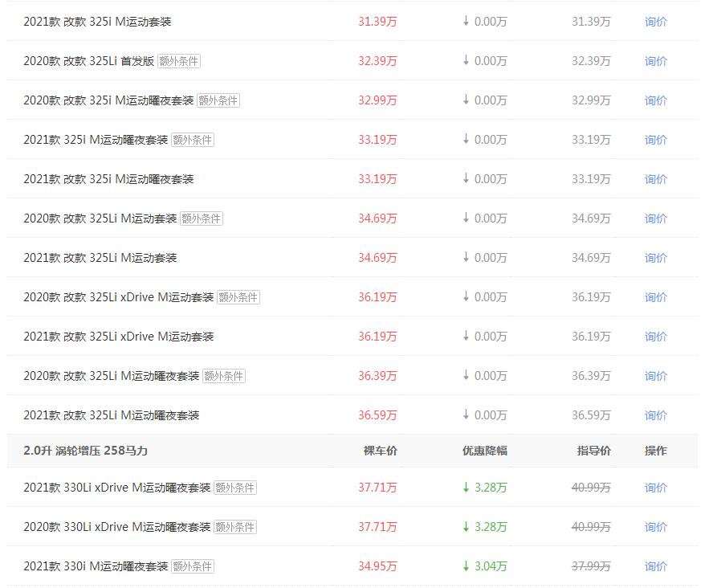Click the red 32.39万 bare car price
713x588 pixels.
tap(377, 61)
